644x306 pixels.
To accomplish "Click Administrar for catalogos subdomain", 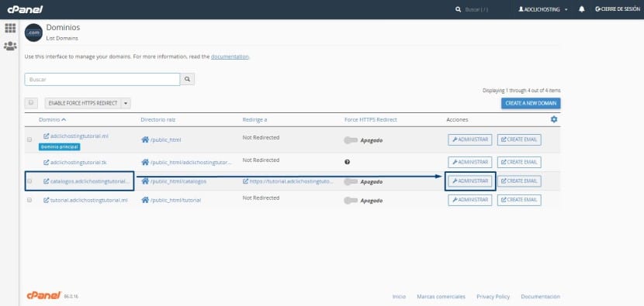I will (470, 181).
